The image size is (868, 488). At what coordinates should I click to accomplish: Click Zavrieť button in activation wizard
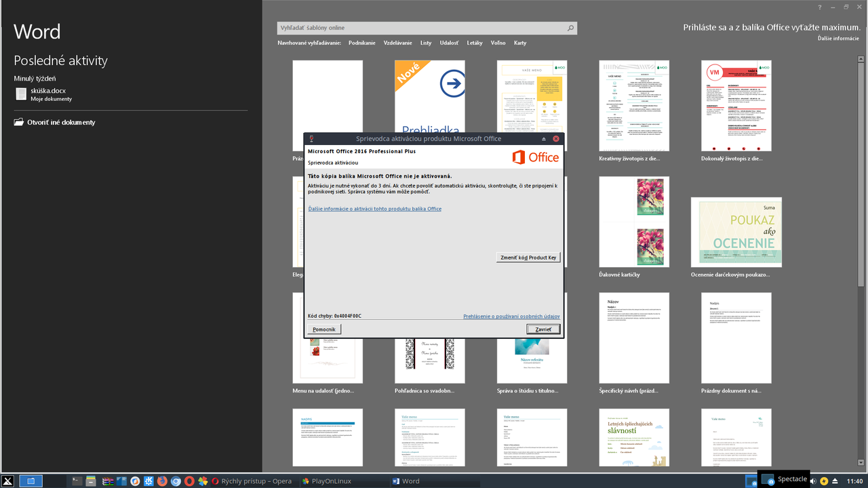pyautogui.click(x=543, y=329)
